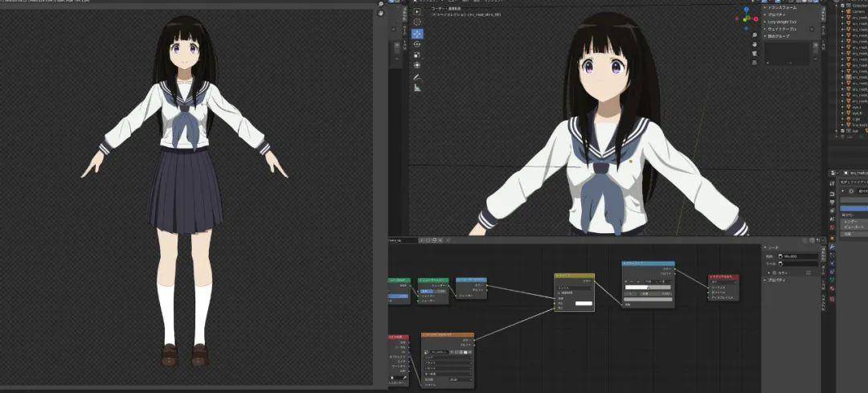Open the red Material properties tab
Image resolution: width=868 pixels, height=393 pixels.
(x=832, y=289)
